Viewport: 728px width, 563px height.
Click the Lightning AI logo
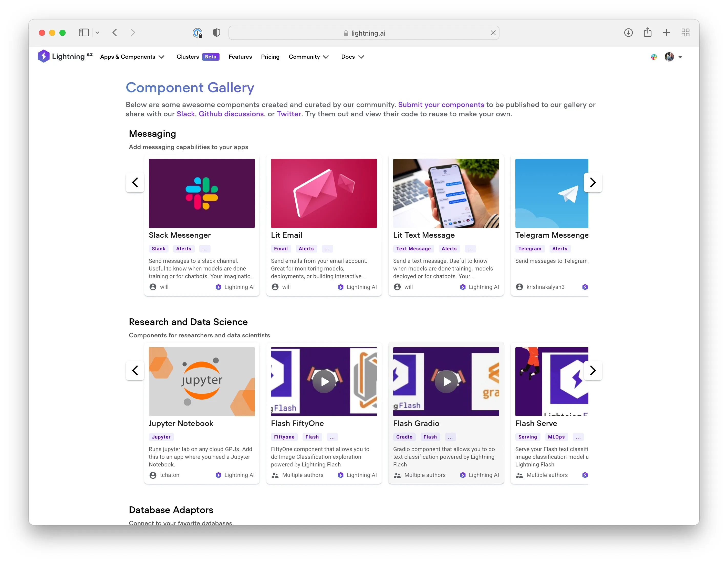(x=65, y=57)
